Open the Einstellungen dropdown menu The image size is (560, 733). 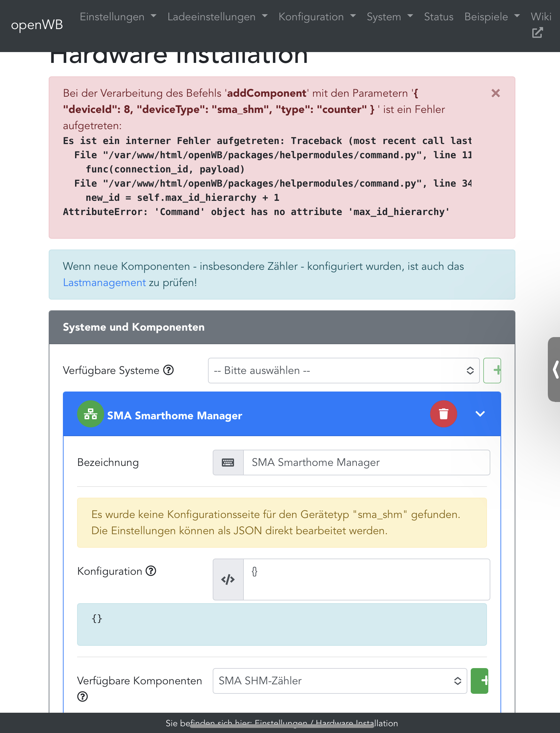pyautogui.click(x=118, y=17)
